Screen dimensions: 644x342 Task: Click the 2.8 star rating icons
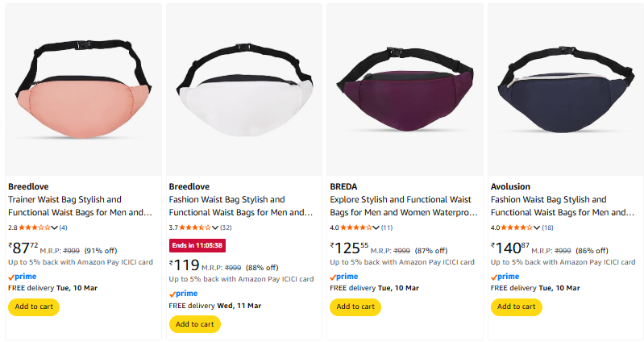point(35,227)
